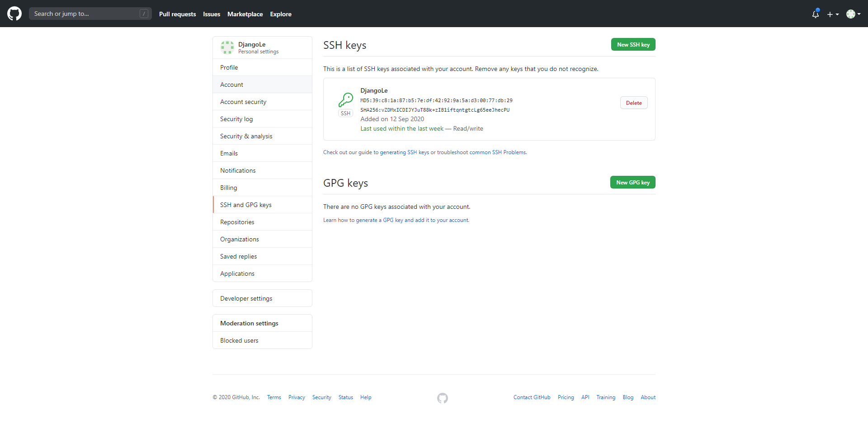Open Applications settings
Image resolution: width=868 pixels, height=438 pixels.
[x=262, y=273]
